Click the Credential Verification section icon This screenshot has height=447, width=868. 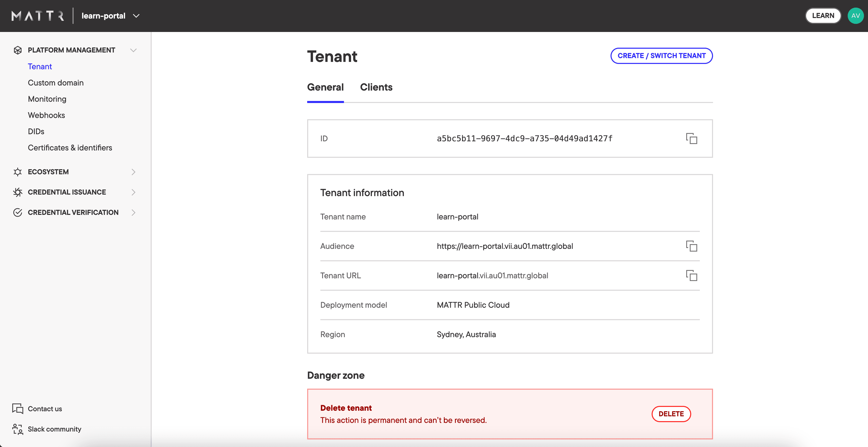tap(17, 212)
